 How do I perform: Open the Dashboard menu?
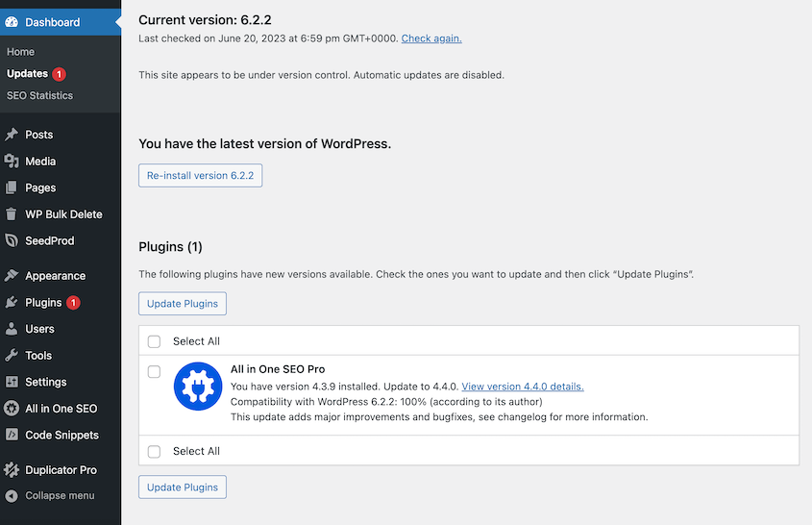point(61,22)
